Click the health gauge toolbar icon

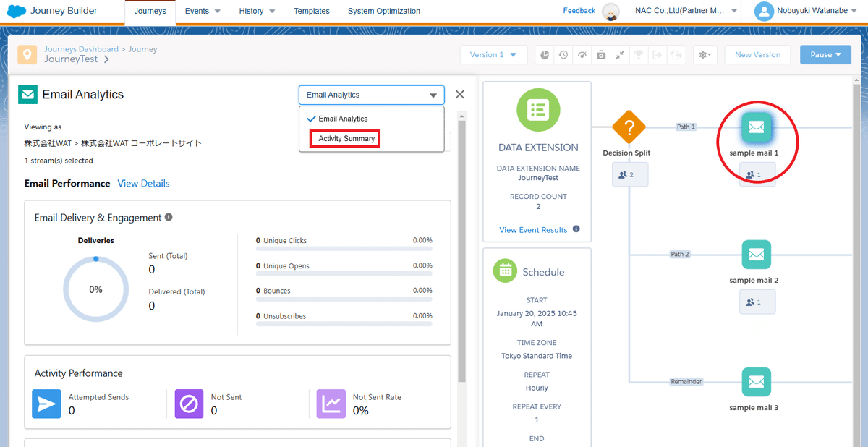coord(582,55)
